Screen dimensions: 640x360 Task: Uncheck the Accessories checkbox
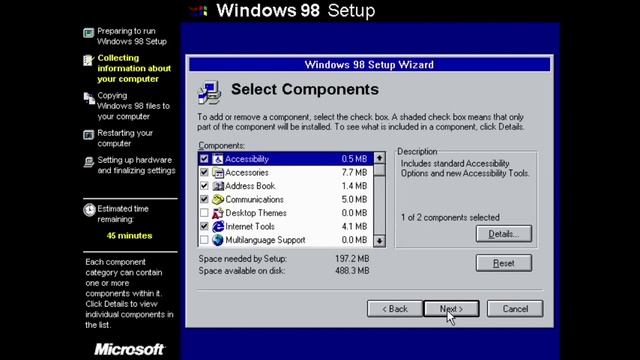click(x=204, y=172)
